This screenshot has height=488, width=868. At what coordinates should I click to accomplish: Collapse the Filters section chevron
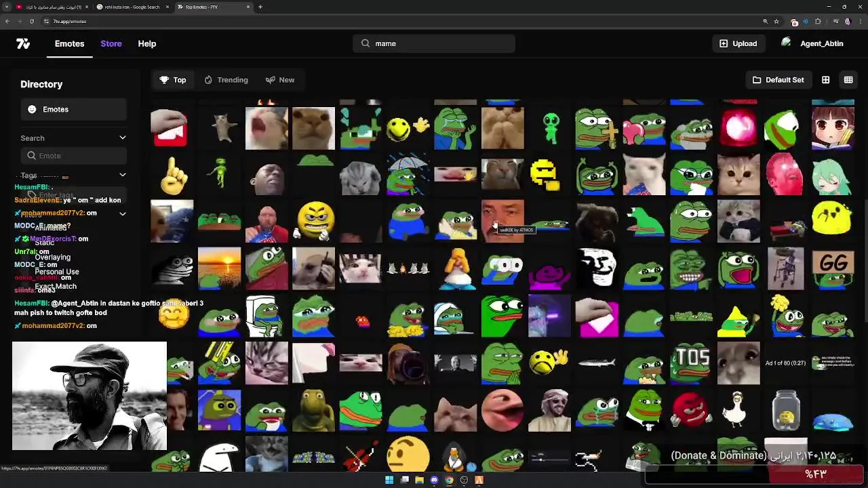click(123, 213)
